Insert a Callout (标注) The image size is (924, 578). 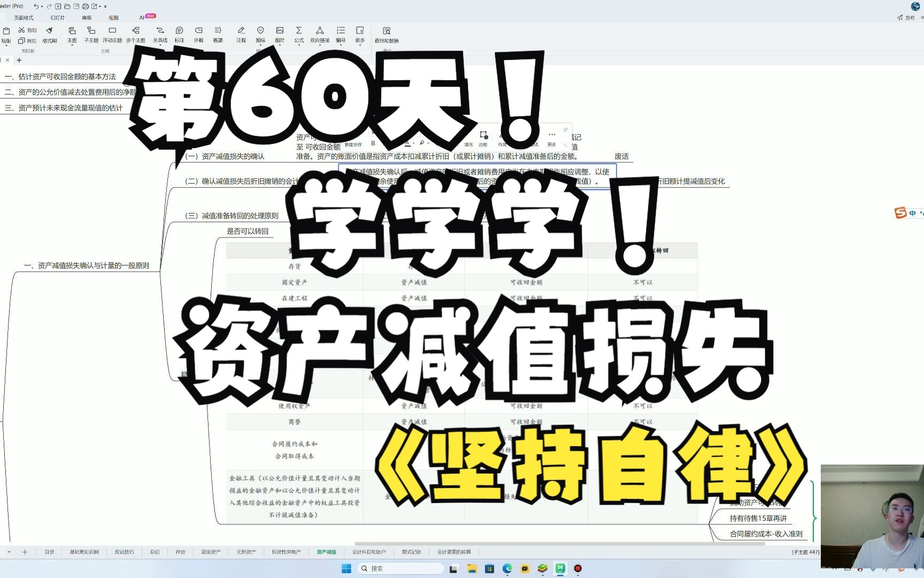click(179, 34)
